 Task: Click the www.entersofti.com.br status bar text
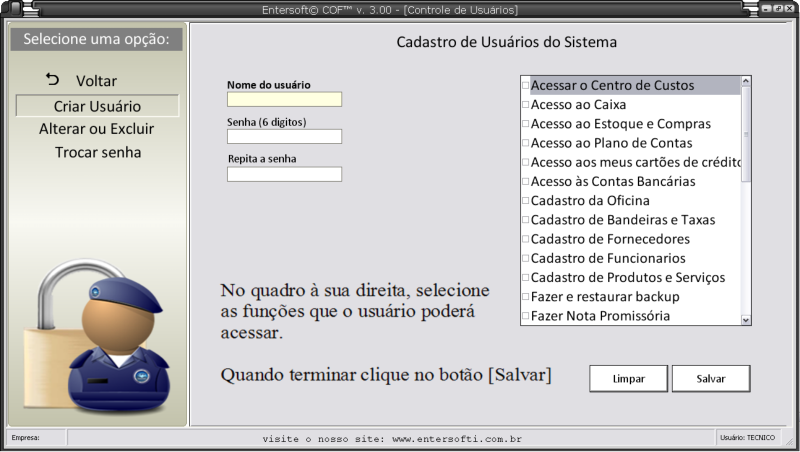[457, 439]
